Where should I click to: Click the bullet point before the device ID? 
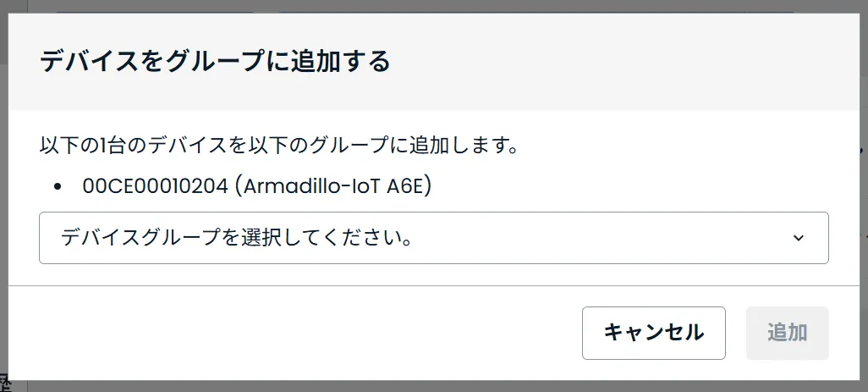[x=58, y=187]
